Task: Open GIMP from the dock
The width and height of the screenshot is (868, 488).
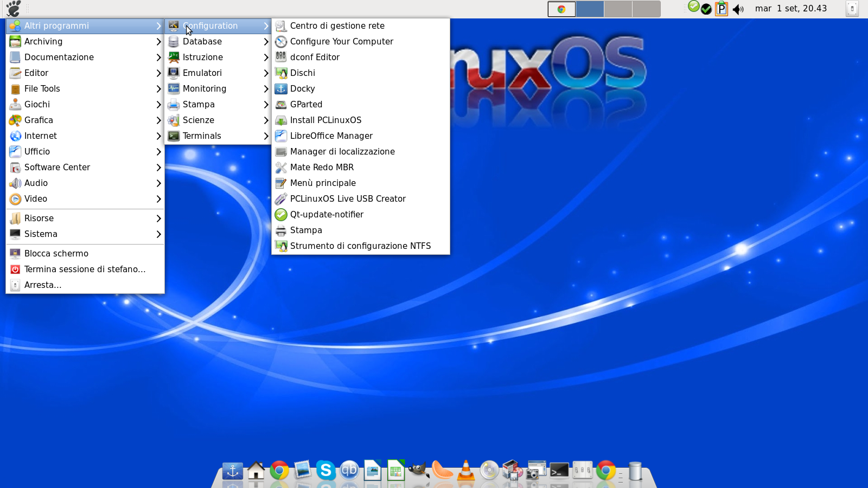Action: [419, 471]
